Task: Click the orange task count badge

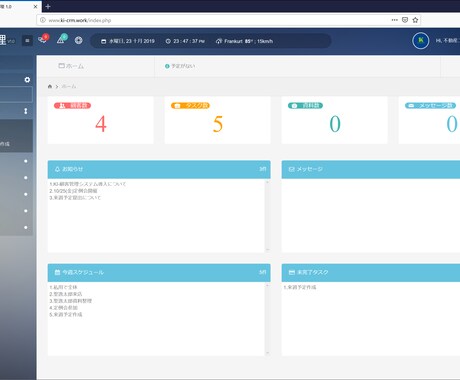Action: (190, 106)
